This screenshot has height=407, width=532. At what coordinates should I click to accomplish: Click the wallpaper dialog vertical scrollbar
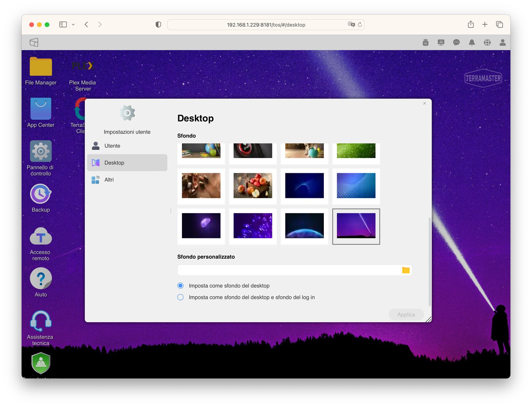pos(430,262)
